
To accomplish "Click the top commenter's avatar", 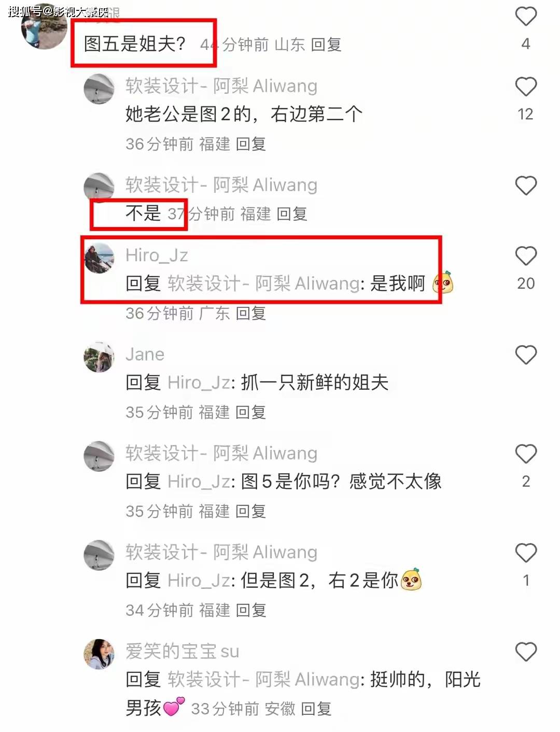I will 44,29.
